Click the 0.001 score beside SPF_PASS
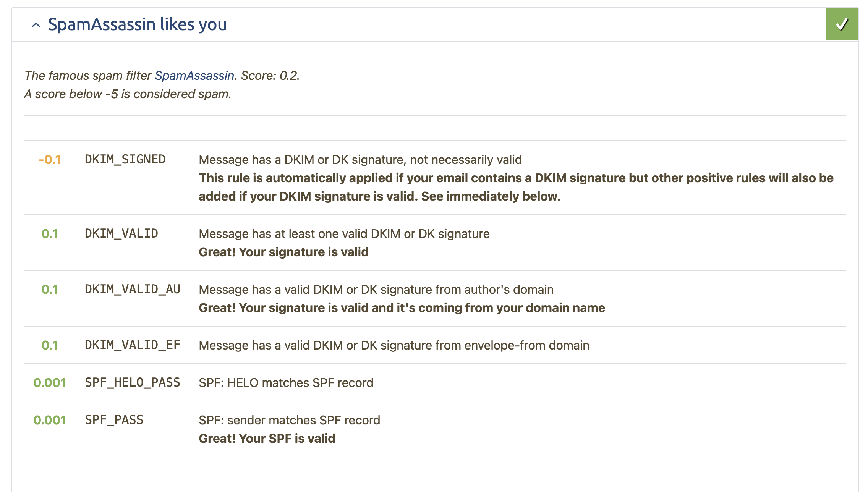The width and height of the screenshot is (868, 492). pyautogui.click(x=50, y=420)
